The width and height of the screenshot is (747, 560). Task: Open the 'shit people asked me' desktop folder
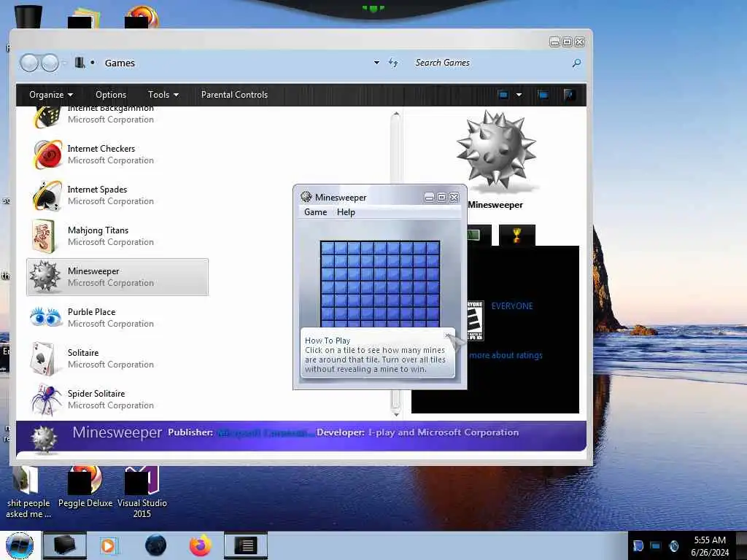pyautogui.click(x=28, y=492)
